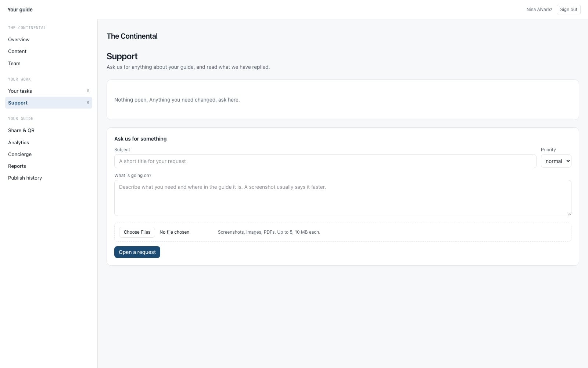Click the Support count badge
588x368 pixels.
click(x=88, y=103)
